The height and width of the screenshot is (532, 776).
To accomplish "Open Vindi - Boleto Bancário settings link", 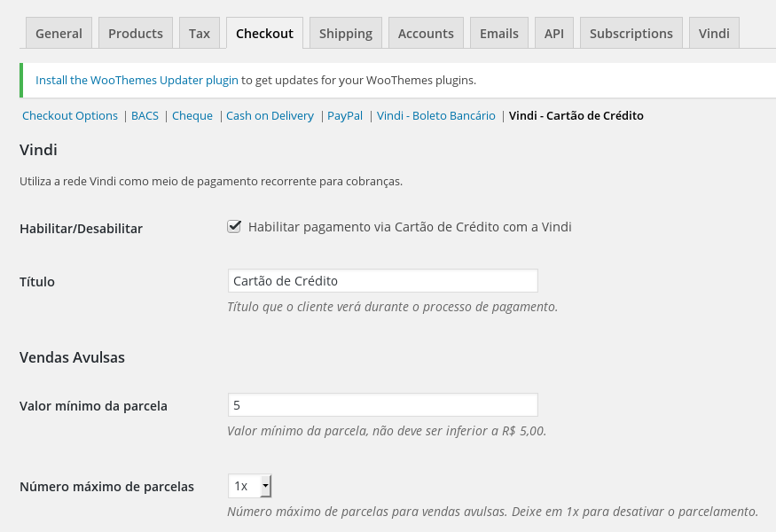I will pos(436,116).
